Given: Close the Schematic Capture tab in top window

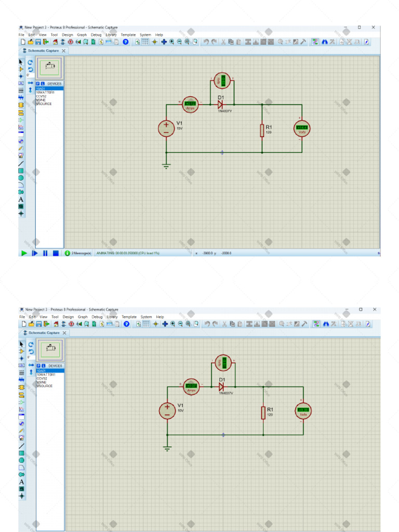Looking at the screenshot, I should tap(63, 51).
